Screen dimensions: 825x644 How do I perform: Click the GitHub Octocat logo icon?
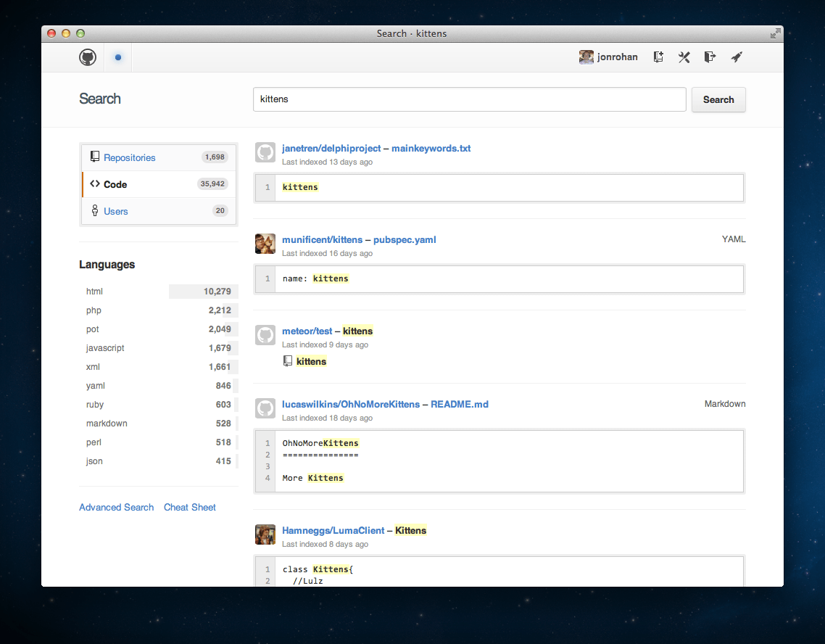(88, 57)
